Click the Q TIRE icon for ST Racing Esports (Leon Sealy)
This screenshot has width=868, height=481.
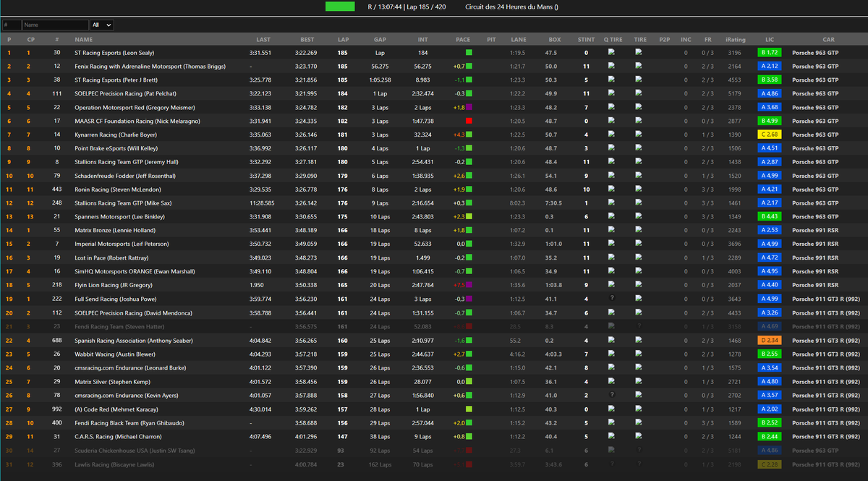coord(612,52)
